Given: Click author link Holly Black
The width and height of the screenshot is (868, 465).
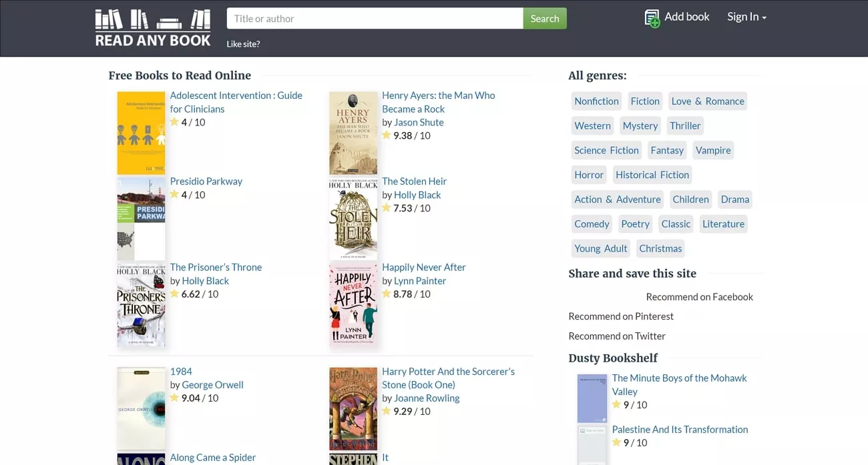Looking at the screenshot, I should click(x=417, y=194).
